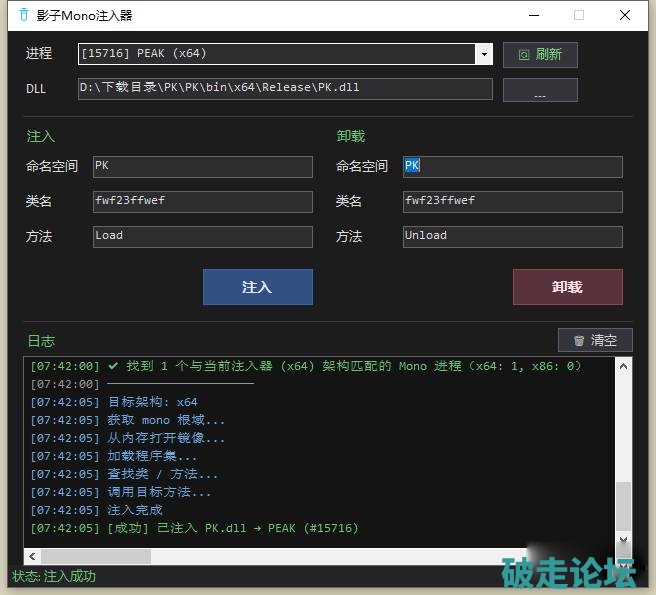Click the log horizontal scroll left arrow
The image size is (656, 595).
click(x=32, y=556)
